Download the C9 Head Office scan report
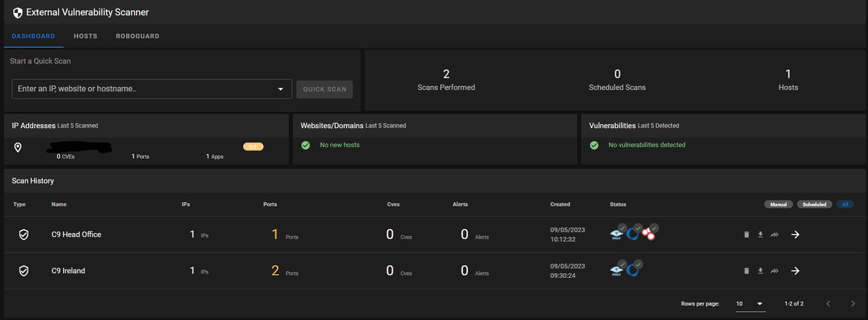868x320 pixels. coord(760,235)
